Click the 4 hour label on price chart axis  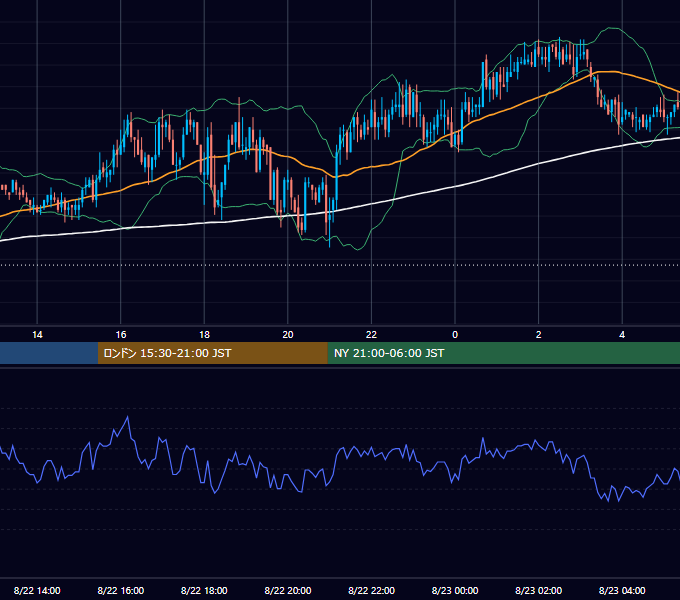[x=622, y=335]
